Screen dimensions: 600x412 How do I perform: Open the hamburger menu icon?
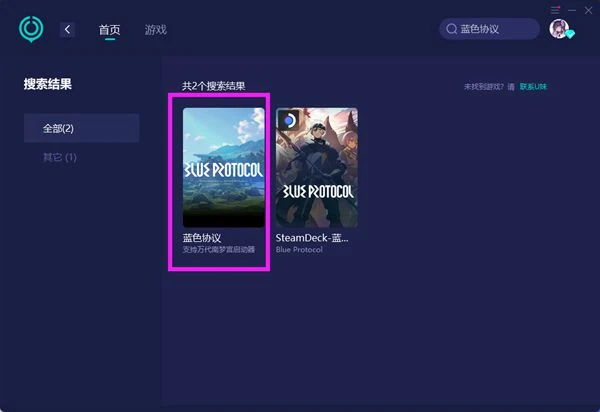[556, 8]
